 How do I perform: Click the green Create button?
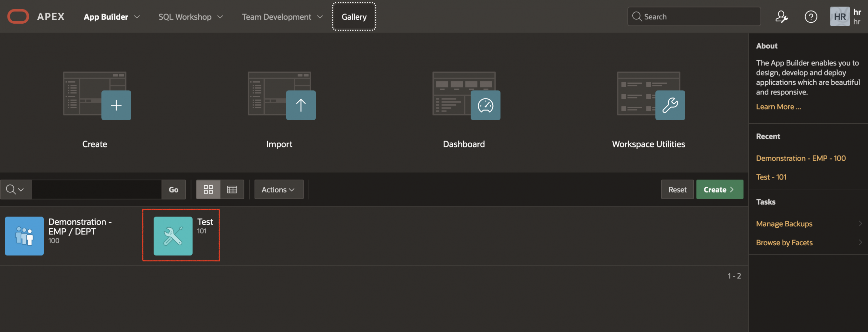[719, 189]
